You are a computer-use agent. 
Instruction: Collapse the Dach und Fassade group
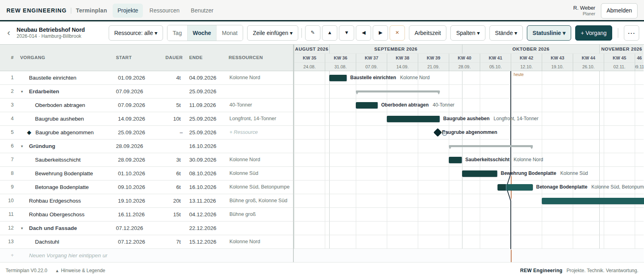[22, 228]
